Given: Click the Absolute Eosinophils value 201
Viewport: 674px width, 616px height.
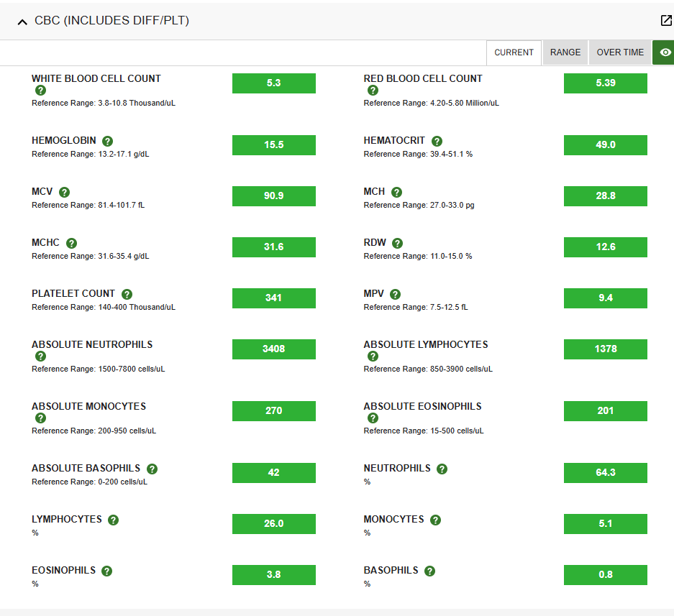Looking at the screenshot, I should pyautogui.click(x=605, y=411).
